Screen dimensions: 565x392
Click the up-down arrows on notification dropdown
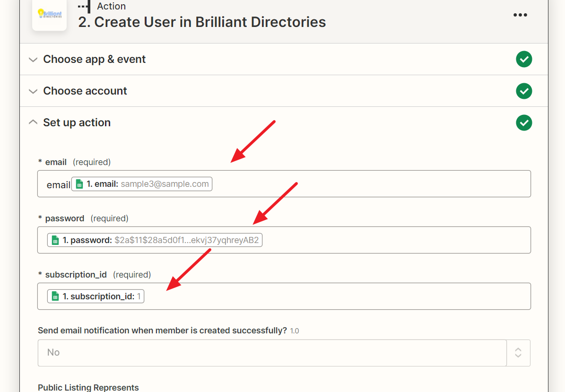pos(518,353)
